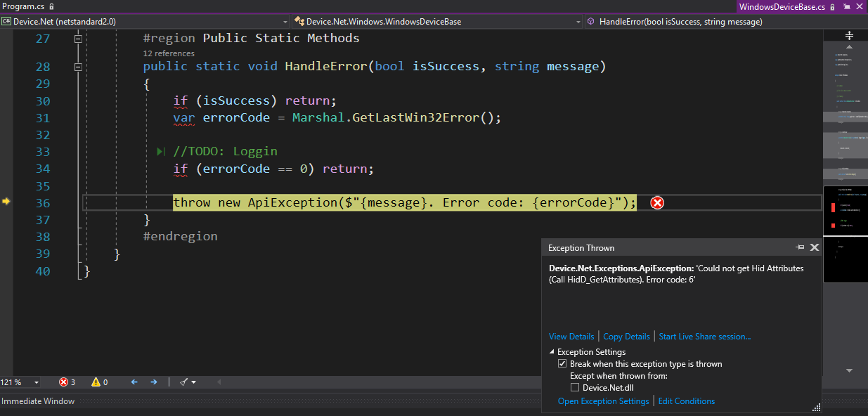Click the lock icon on Program.cs tab
The height and width of the screenshot is (416, 868).
52,6
